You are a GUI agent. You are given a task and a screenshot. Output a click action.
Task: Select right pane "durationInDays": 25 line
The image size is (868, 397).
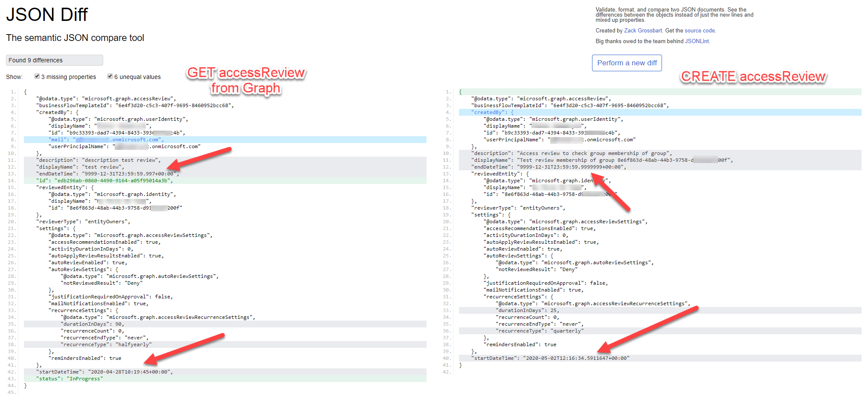coord(660,310)
